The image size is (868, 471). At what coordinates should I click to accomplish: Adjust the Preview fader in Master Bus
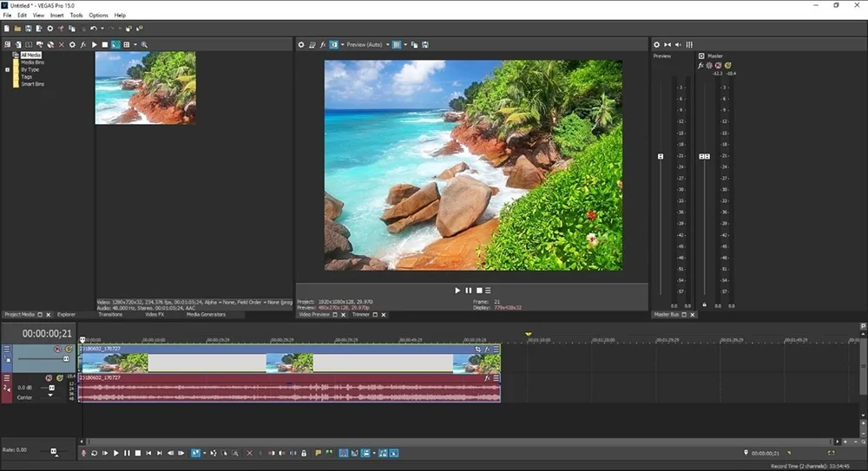point(661,157)
